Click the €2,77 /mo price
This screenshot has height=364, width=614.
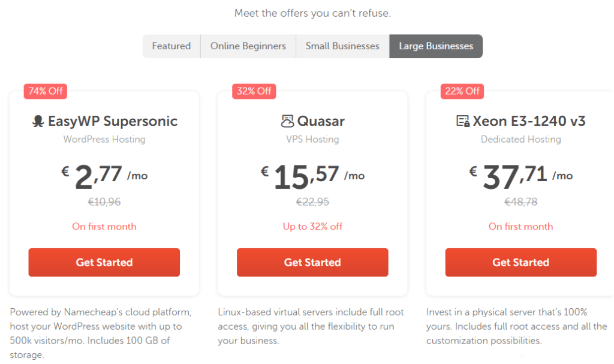click(104, 176)
